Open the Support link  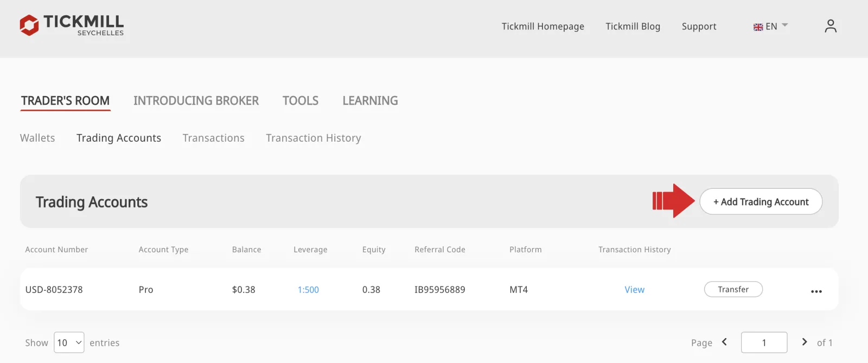[x=699, y=27]
